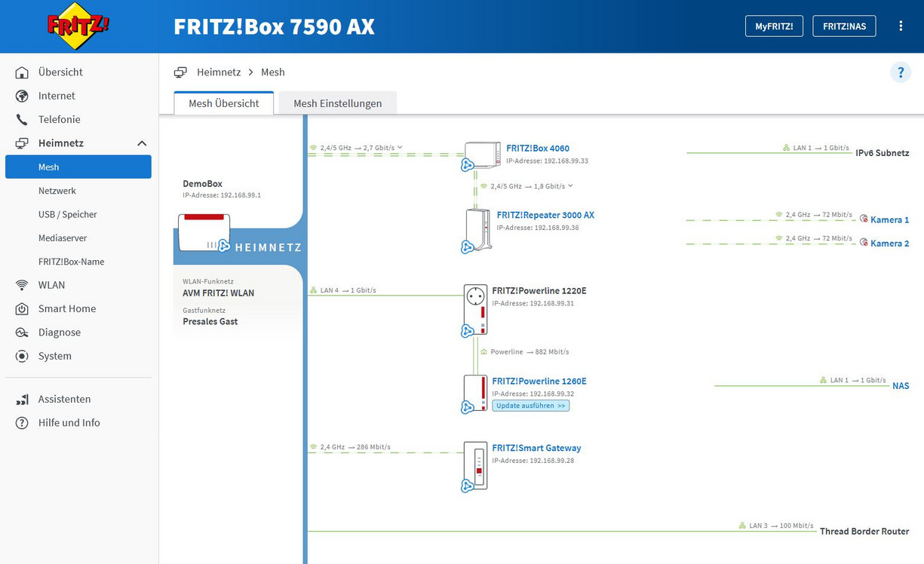Click the Update ausführen button
Screen dimensions: 924x564
point(531,406)
